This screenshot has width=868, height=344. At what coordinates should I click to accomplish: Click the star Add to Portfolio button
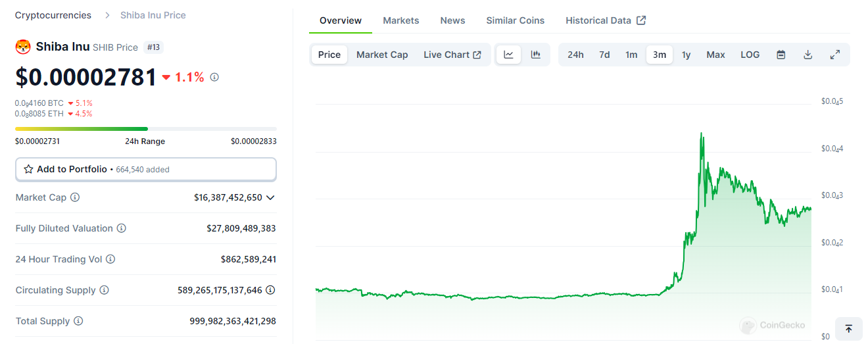pos(146,169)
